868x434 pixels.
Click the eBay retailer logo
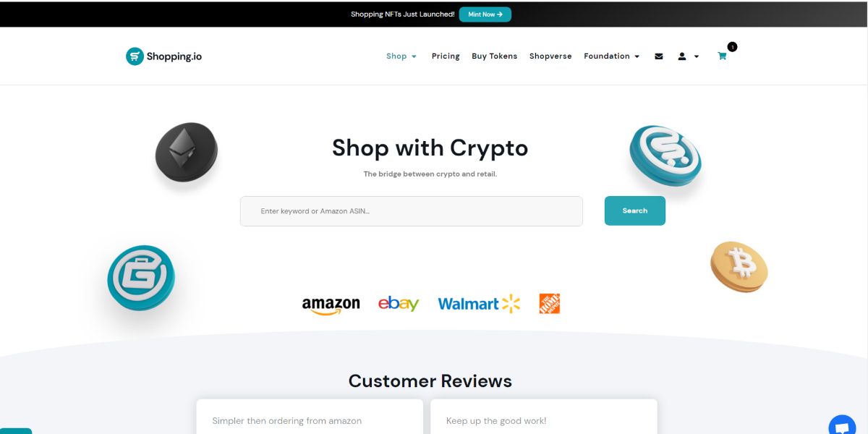click(399, 302)
